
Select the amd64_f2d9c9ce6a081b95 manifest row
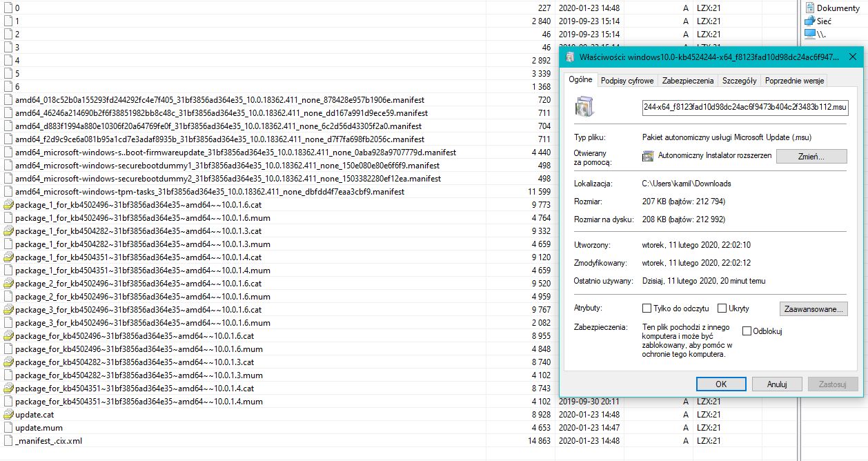(219, 139)
